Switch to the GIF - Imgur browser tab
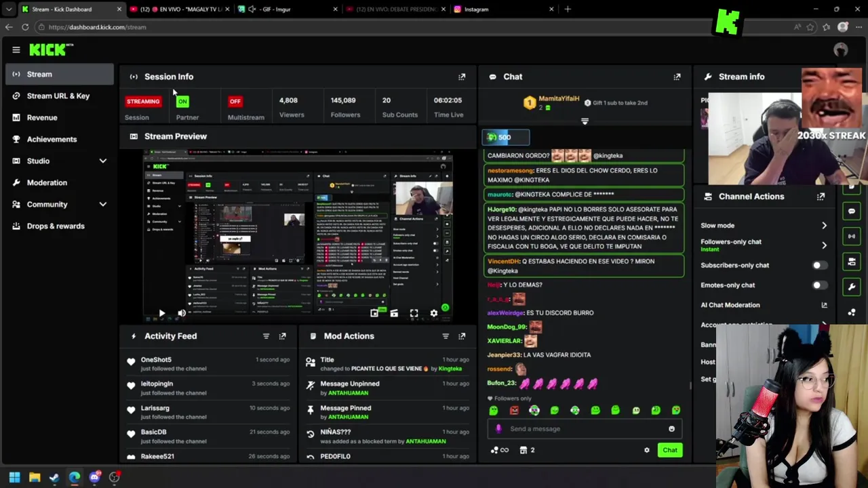The height and width of the screenshot is (488, 868). click(x=287, y=9)
